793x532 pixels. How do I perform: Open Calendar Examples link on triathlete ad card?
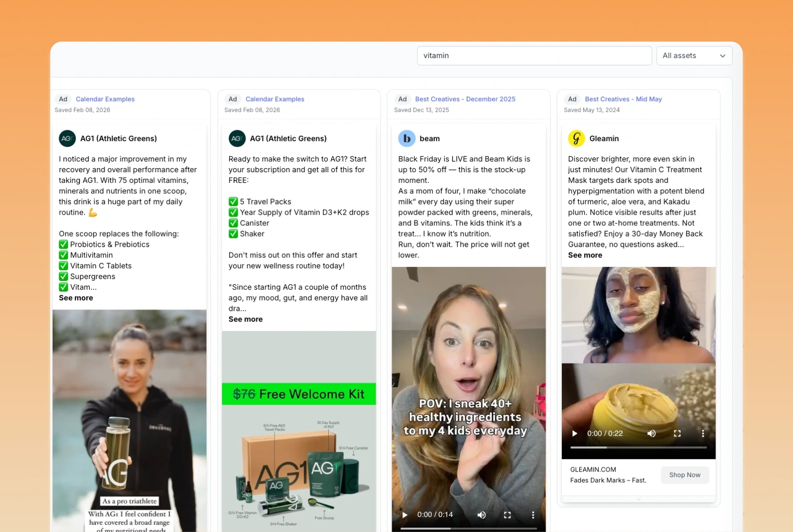(x=105, y=99)
